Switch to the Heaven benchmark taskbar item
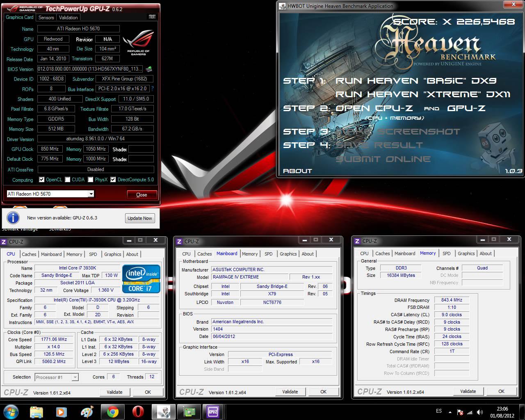The image size is (525, 420). 163,411
